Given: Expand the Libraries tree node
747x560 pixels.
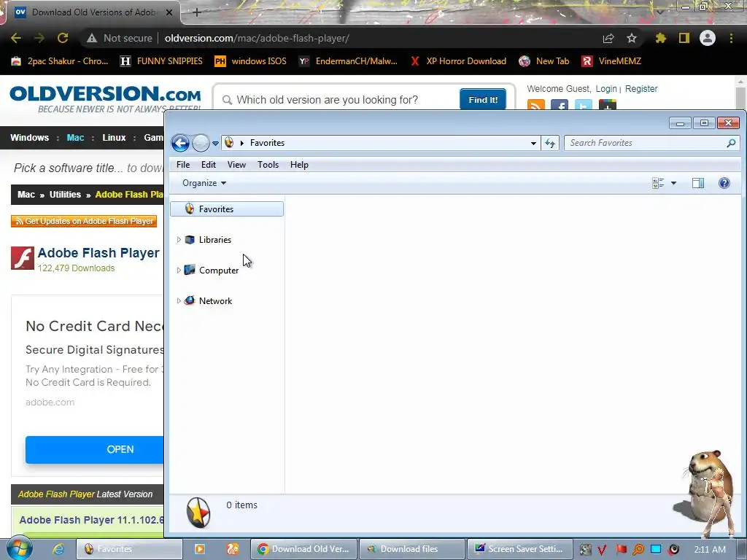Looking at the screenshot, I should [179, 239].
